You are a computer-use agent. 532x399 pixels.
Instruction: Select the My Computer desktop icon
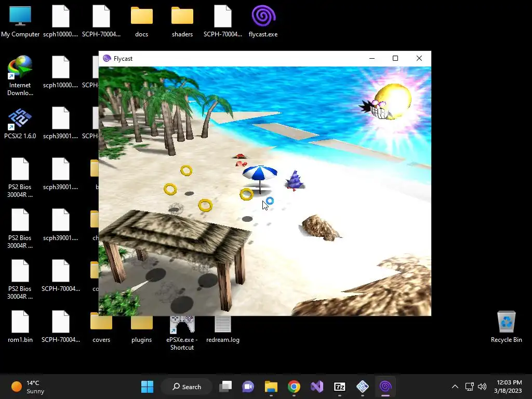pos(20,21)
